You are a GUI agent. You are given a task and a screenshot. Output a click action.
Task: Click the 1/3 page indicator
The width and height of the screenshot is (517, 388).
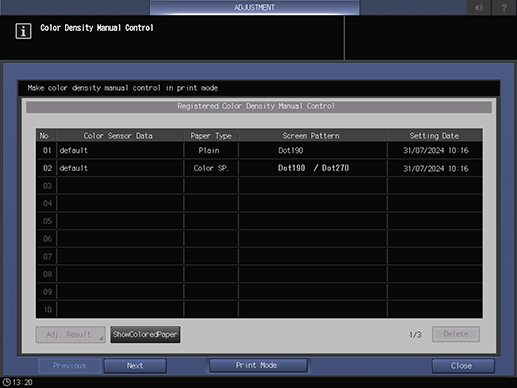[415, 334]
